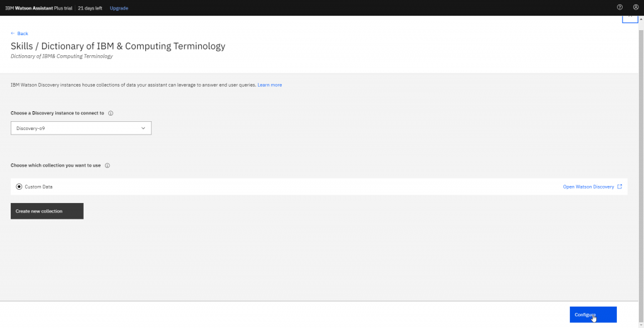This screenshot has width=644, height=328.
Task: Click IBM Watson Assistant Plus trial title
Action: pyautogui.click(x=38, y=8)
